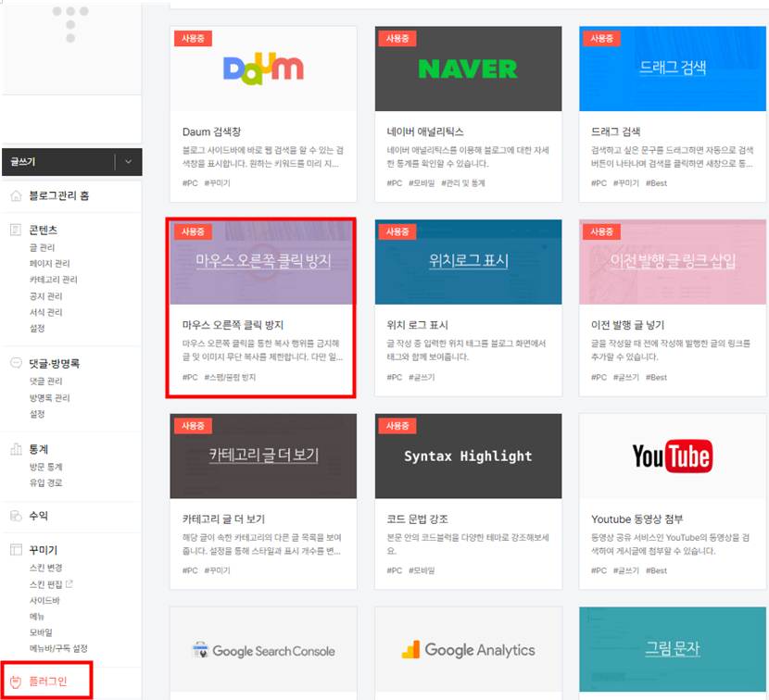Click the 글쓰기 write button

click(x=57, y=162)
